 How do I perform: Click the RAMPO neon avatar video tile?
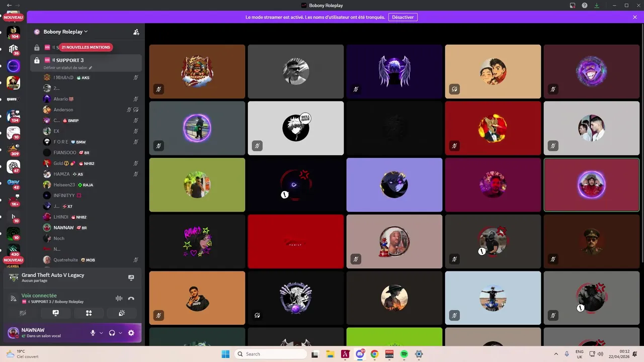tap(197, 241)
